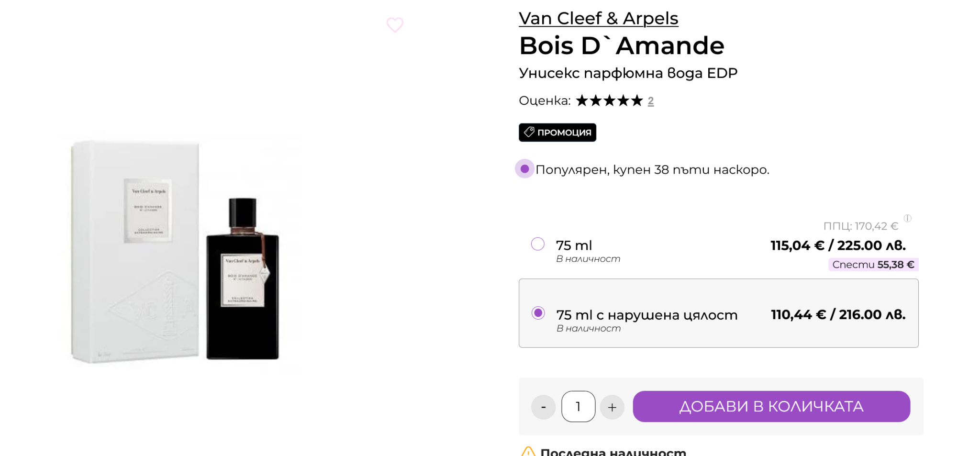Click the warning triangle icon
This screenshot has height=456, width=980.
528,451
